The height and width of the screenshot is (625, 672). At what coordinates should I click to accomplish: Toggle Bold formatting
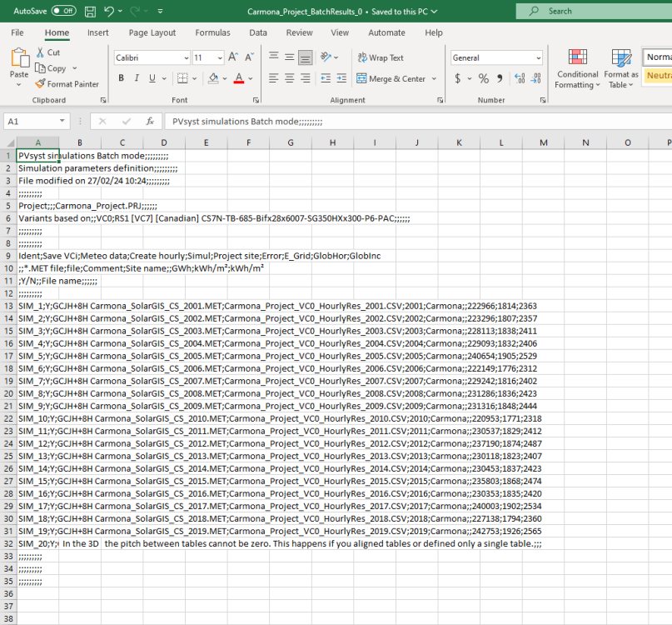click(121, 78)
